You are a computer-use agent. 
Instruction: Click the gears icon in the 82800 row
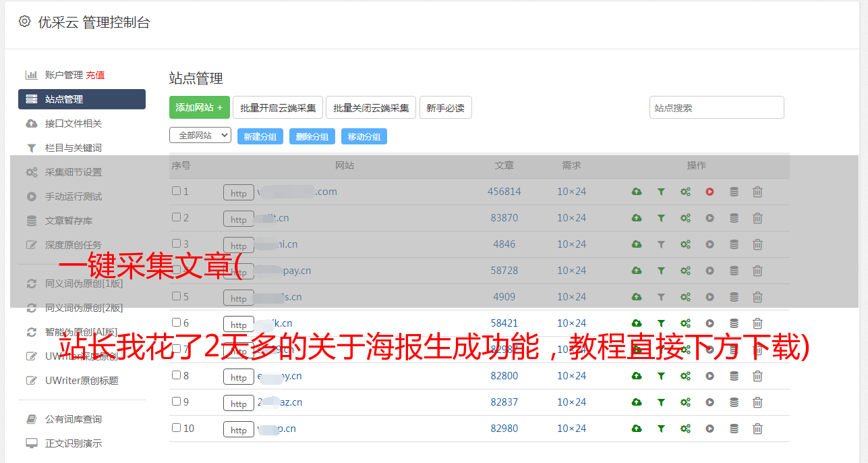click(685, 376)
